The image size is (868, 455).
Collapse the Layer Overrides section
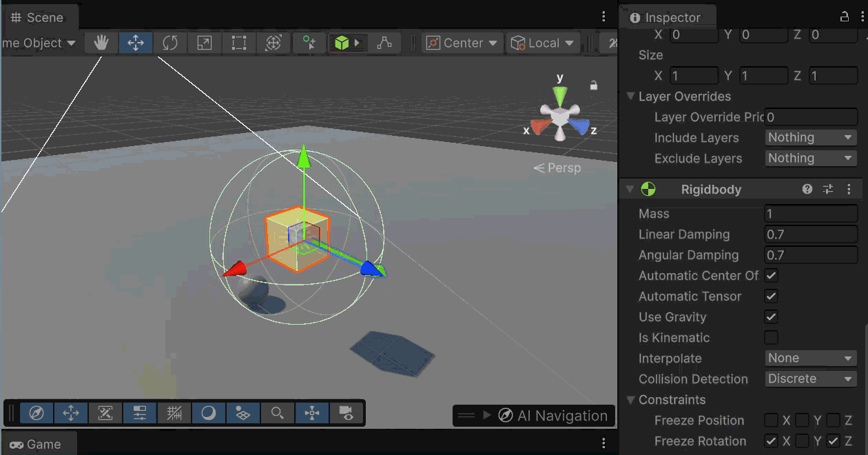coord(630,97)
